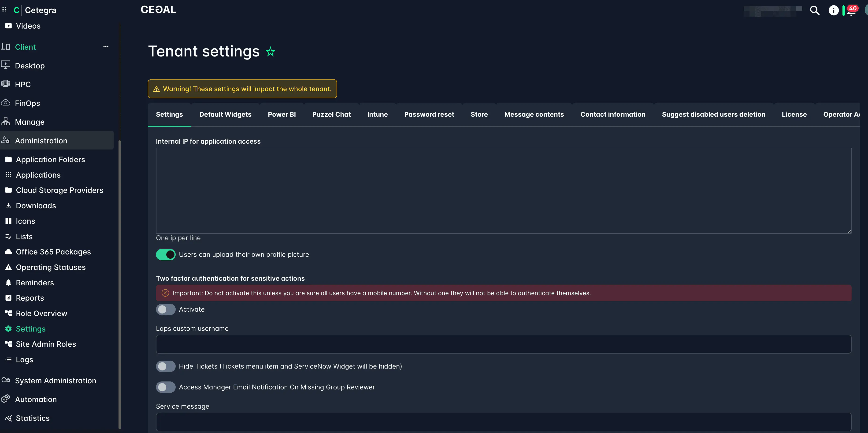The image size is (868, 433).
Task: Click the Laps custom username field
Action: pos(503,344)
